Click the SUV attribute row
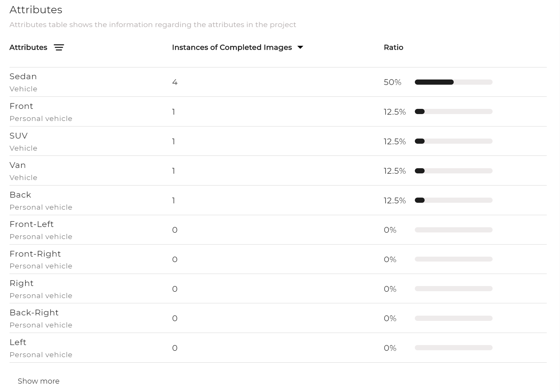 278,141
